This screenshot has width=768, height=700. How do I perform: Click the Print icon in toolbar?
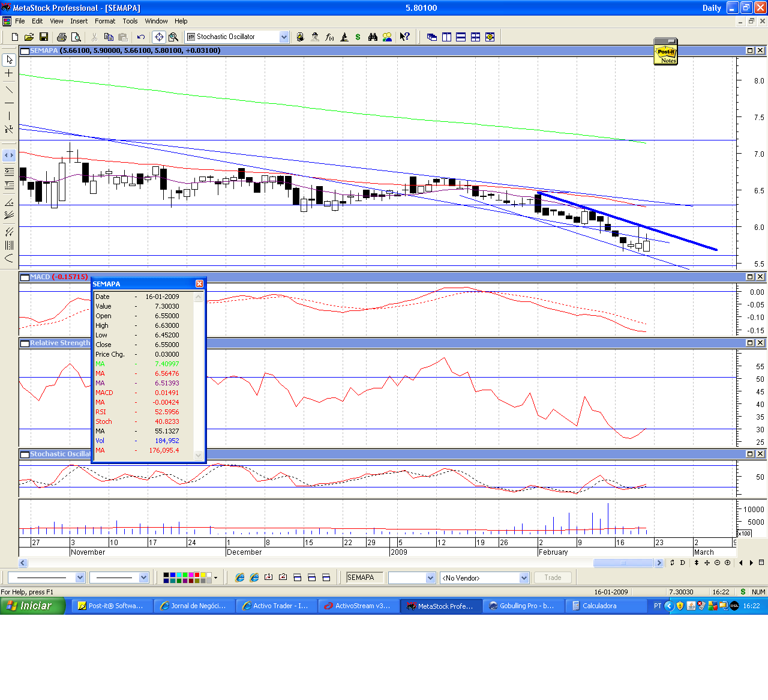point(61,37)
